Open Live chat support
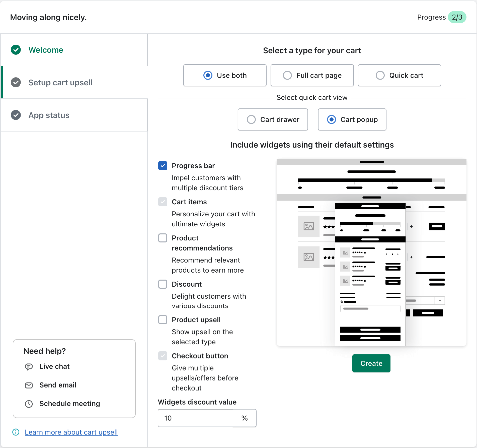 click(x=54, y=367)
